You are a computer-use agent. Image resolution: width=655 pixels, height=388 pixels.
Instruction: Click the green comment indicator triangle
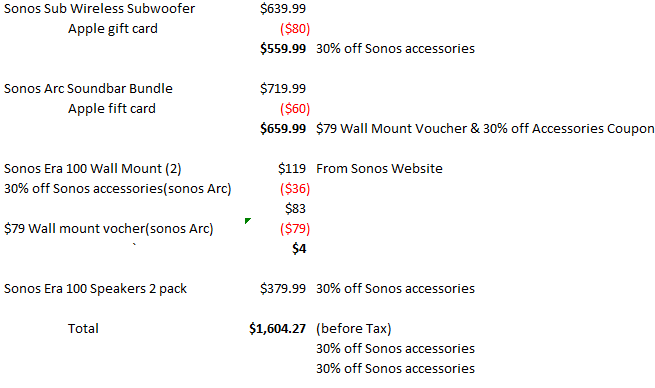248,221
